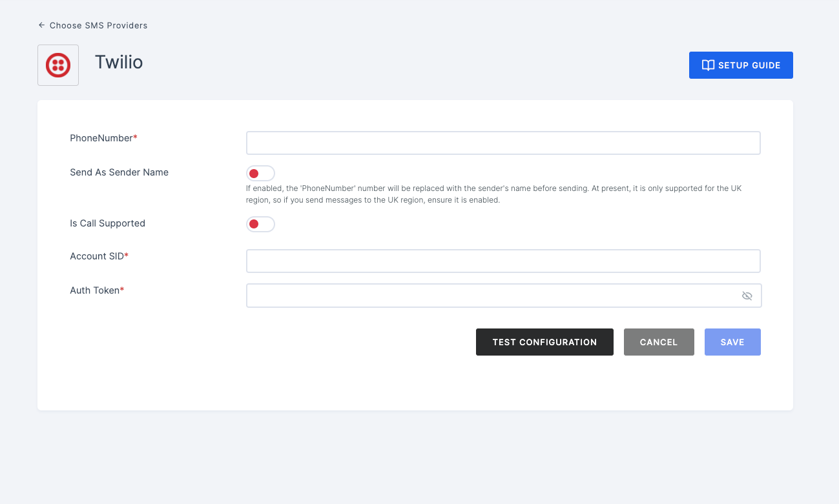Enable Is Call Supported toggle
Image resolution: width=839 pixels, height=504 pixels.
point(260,224)
